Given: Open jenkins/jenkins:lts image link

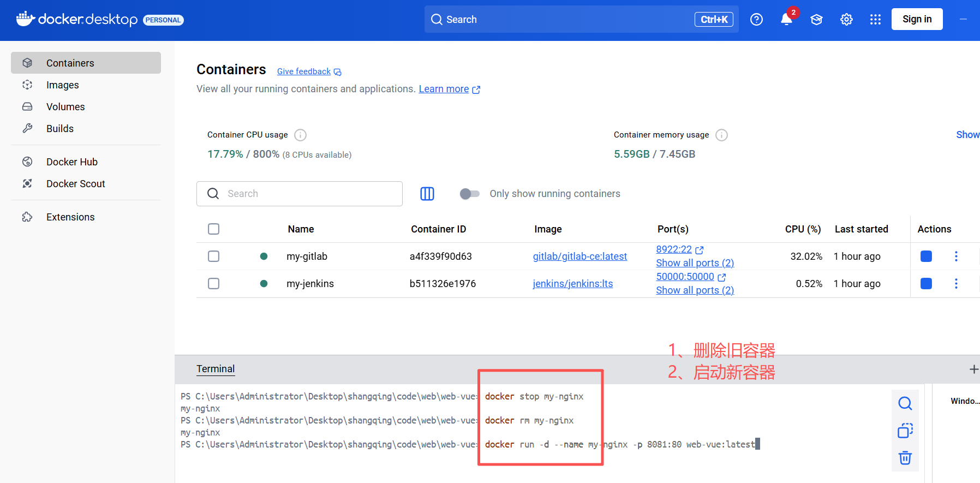Looking at the screenshot, I should [573, 283].
